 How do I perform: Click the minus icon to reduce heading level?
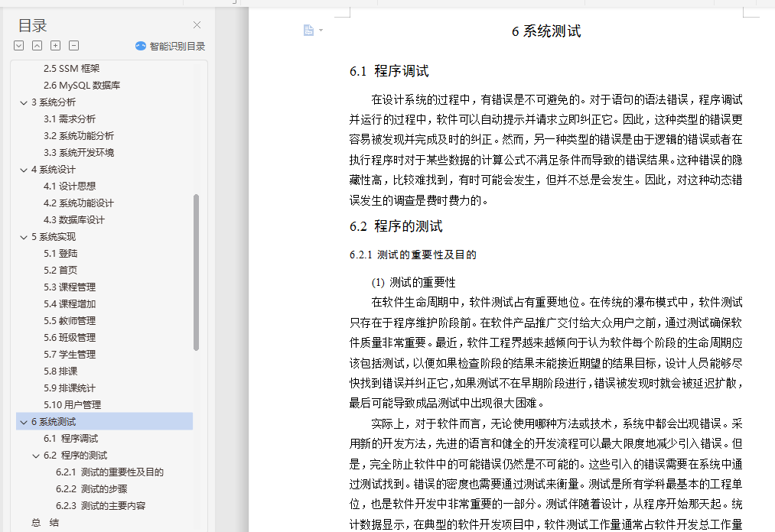tap(73, 46)
